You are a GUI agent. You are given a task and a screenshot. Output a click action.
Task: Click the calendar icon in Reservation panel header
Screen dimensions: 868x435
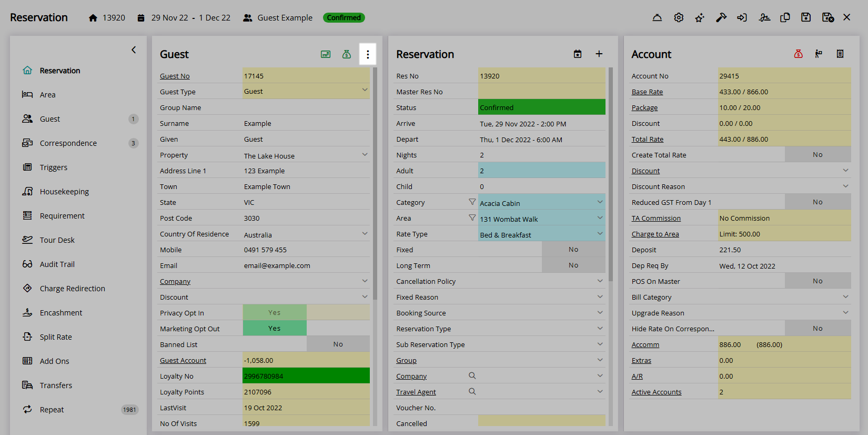pos(578,54)
